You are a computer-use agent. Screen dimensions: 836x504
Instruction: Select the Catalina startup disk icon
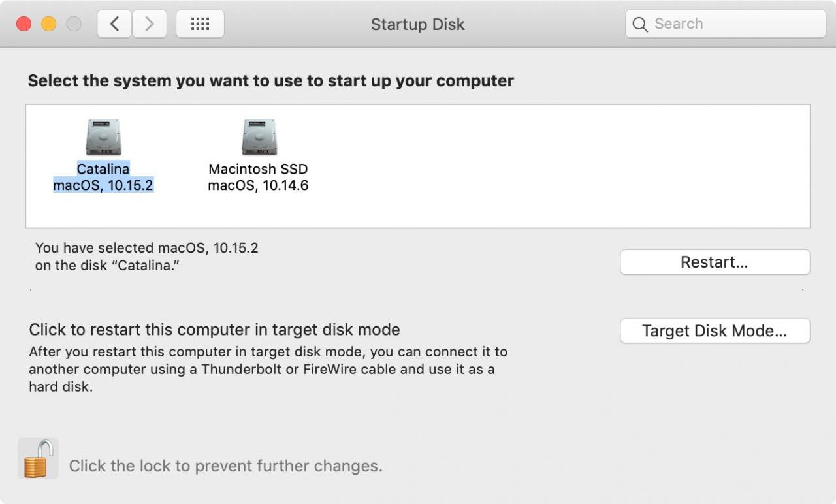[103, 137]
